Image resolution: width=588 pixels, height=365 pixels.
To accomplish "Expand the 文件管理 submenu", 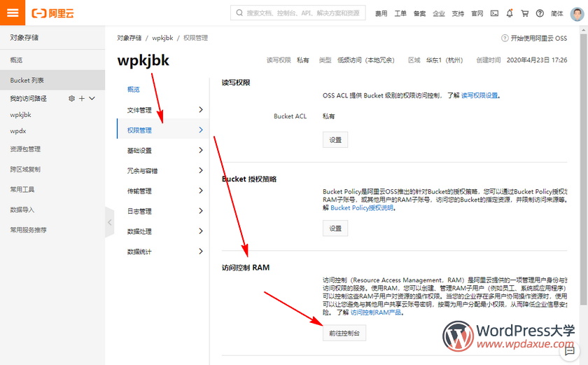I will (201, 110).
